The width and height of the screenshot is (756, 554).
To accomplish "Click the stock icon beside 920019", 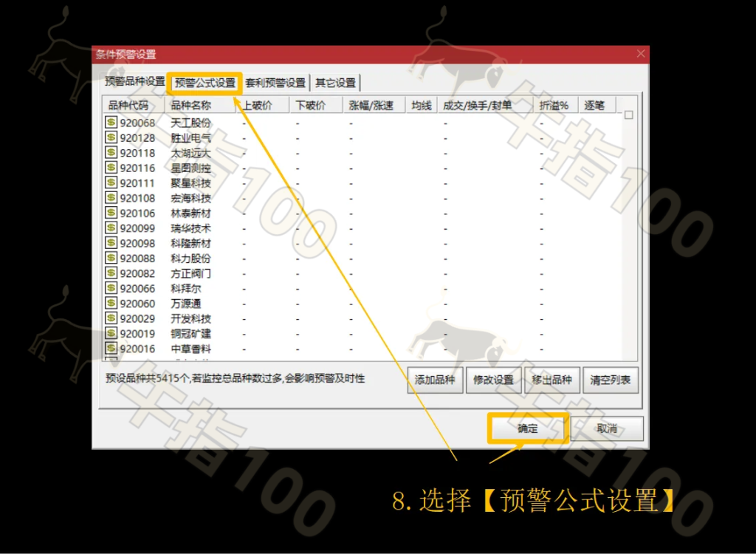I will pyautogui.click(x=111, y=333).
